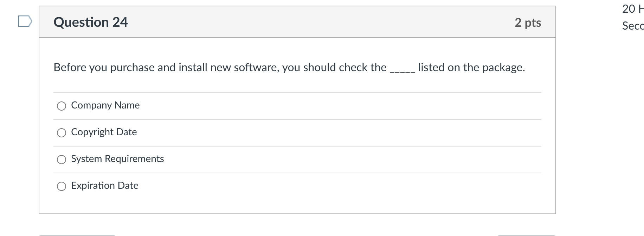
Task: Click the question body paragraph
Action: (288, 67)
